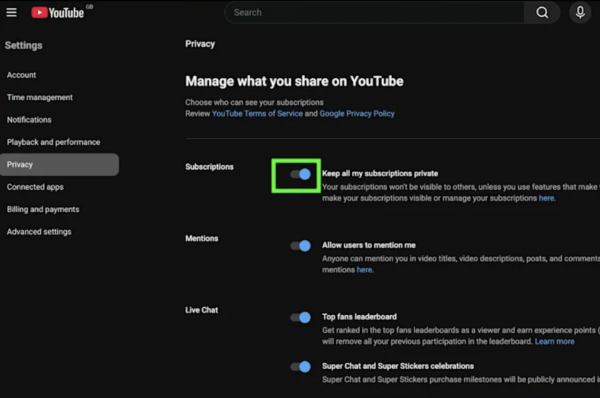600x398 pixels.
Task: Open Playback and performance settings
Action: 54,142
